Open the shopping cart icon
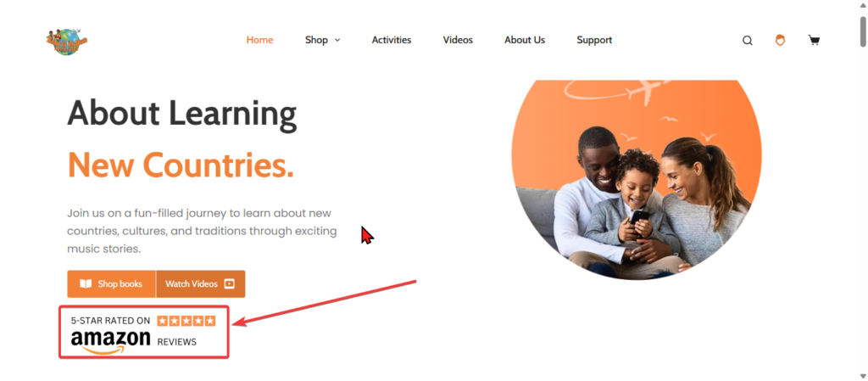Viewport: 868px width, 381px height. click(814, 40)
